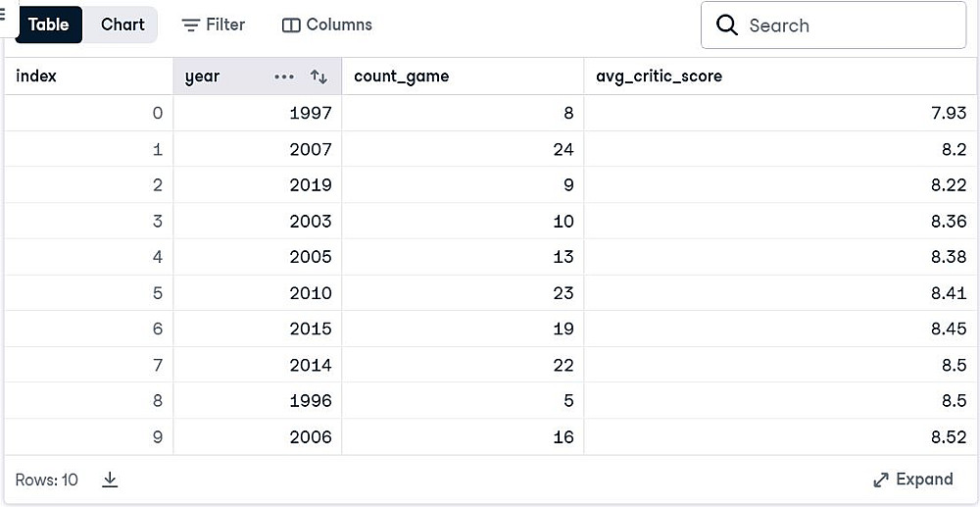Open the Columns selector
Screen dimensions: 980x507
pos(327,25)
